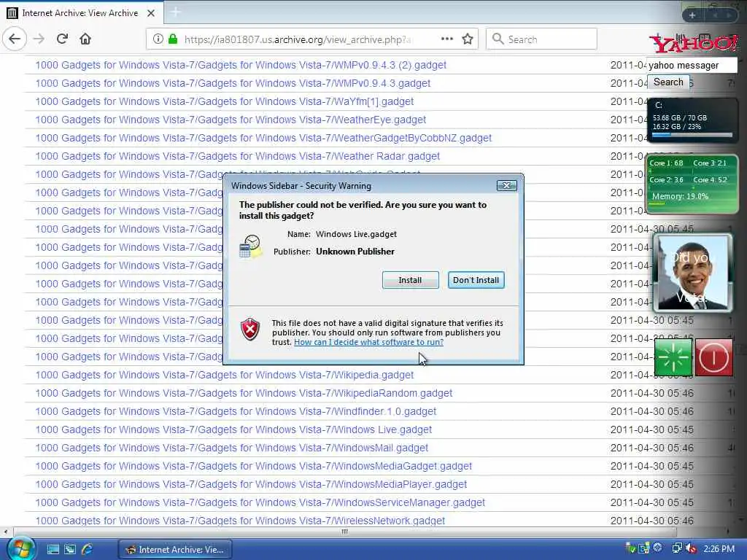Click the green sunburst gadget button
This screenshot has height=560, width=747.
(673, 357)
